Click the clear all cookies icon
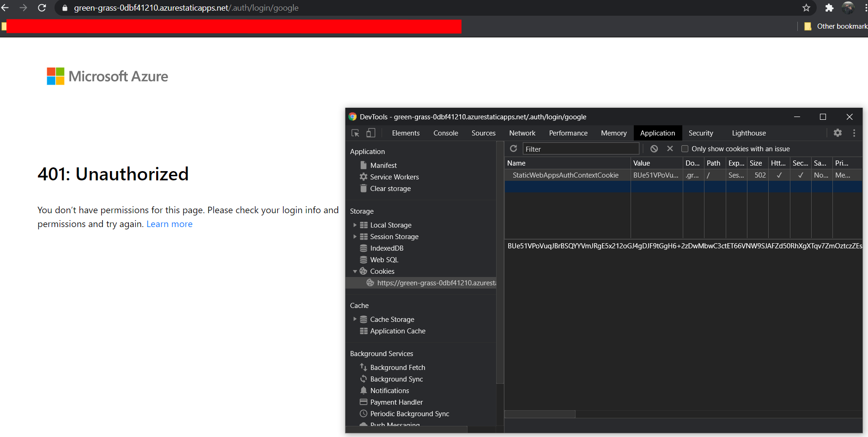This screenshot has width=868, height=437. tap(654, 148)
